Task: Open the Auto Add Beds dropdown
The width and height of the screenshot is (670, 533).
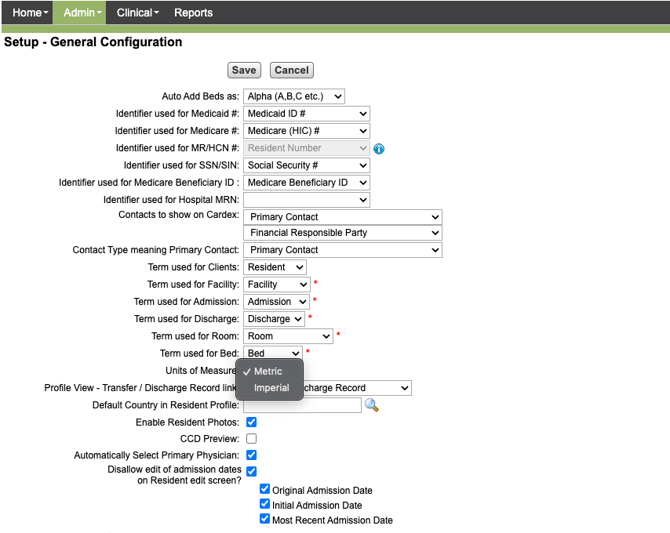Action: tap(294, 97)
